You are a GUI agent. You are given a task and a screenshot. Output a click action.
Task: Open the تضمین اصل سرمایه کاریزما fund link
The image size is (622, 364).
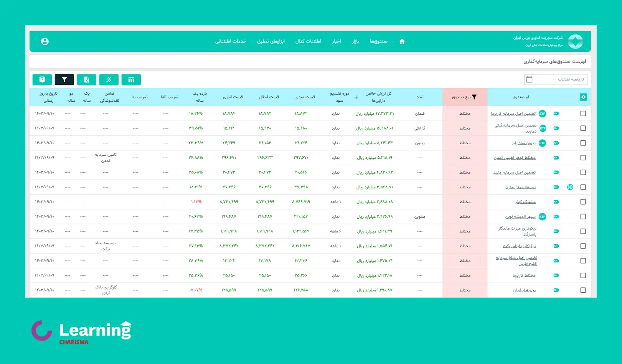(513, 114)
